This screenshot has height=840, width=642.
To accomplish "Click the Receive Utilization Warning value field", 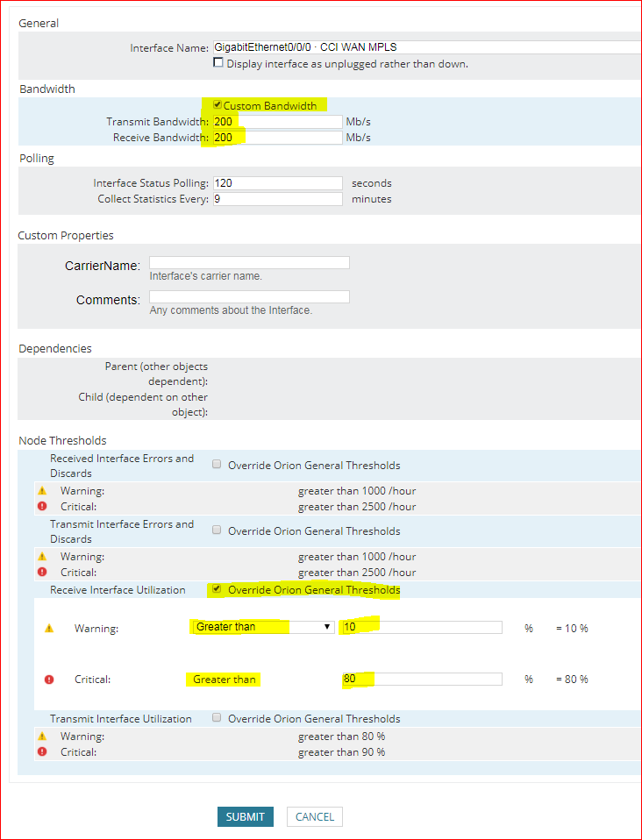I will pos(421,627).
